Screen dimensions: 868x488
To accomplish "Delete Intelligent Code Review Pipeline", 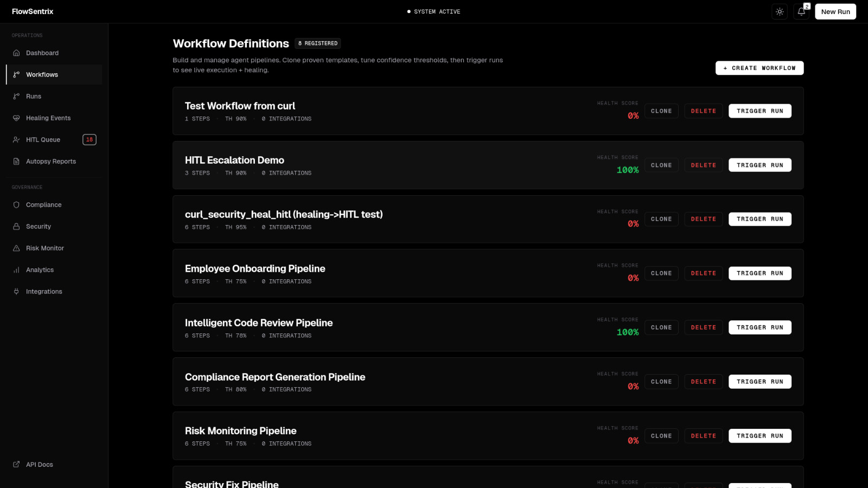I will pos(704,328).
